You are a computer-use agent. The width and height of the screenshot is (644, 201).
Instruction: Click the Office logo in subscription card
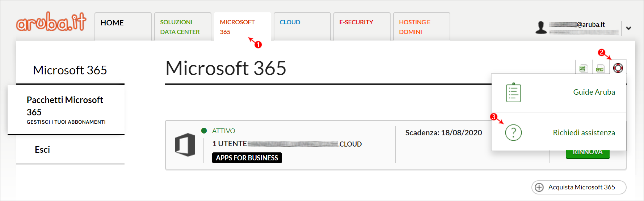pyautogui.click(x=185, y=145)
